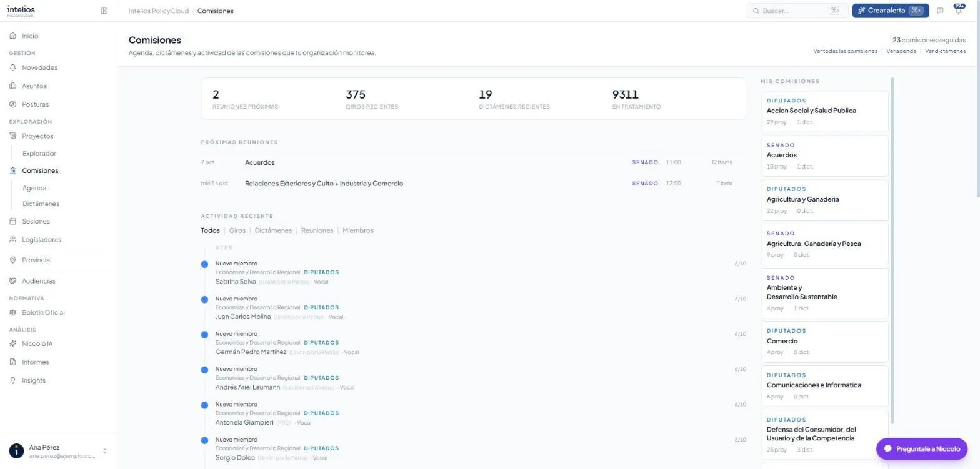Select the Todos activity filter tab
Viewport: 980px width, 469px height.
pos(210,230)
